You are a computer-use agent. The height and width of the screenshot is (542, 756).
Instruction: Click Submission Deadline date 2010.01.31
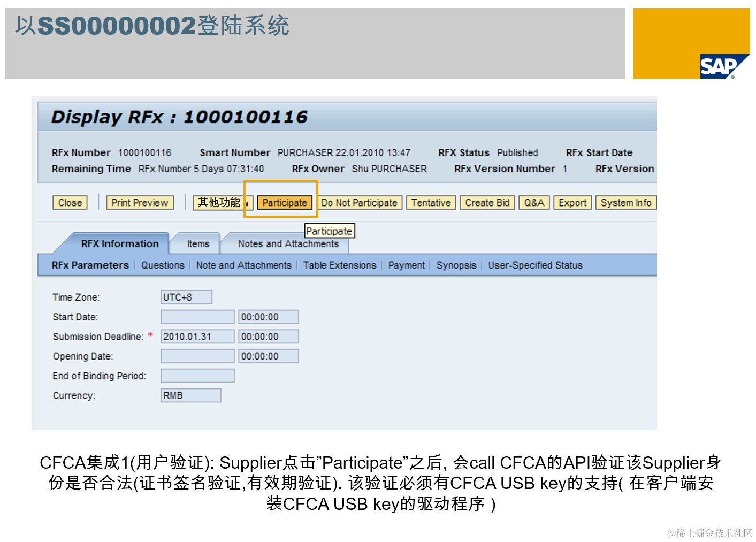pos(197,337)
